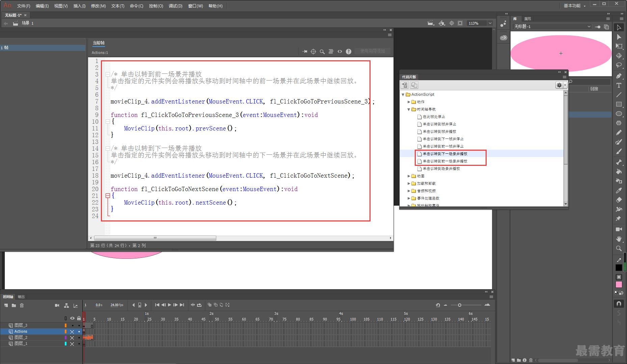Click the 使用向导添加 button
Viewport: 627px width, 364px height.
[x=373, y=51]
